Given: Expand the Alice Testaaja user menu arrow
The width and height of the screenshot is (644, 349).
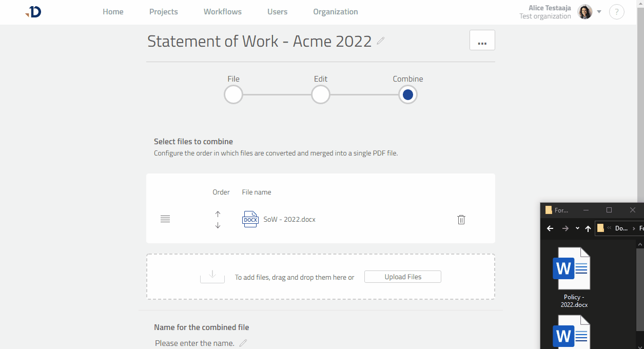Looking at the screenshot, I should coord(599,12).
